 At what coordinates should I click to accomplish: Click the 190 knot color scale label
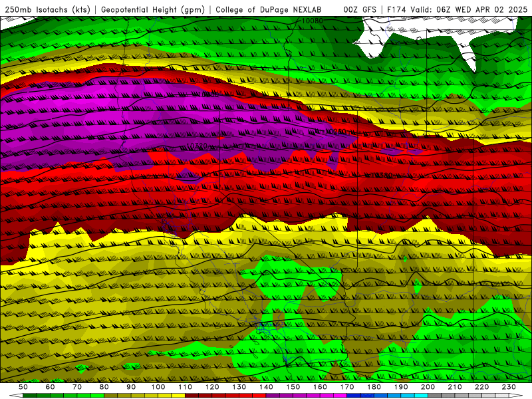tap(401, 387)
